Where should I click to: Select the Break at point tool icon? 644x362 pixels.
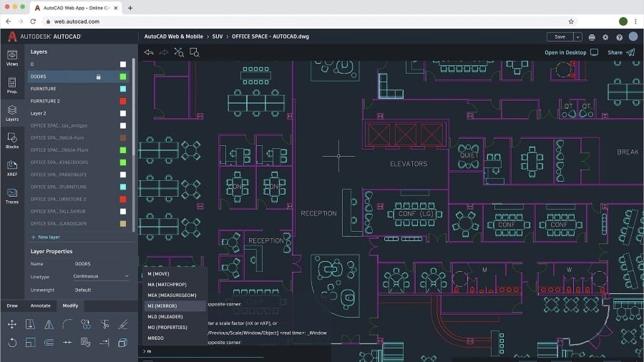(67, 342)
